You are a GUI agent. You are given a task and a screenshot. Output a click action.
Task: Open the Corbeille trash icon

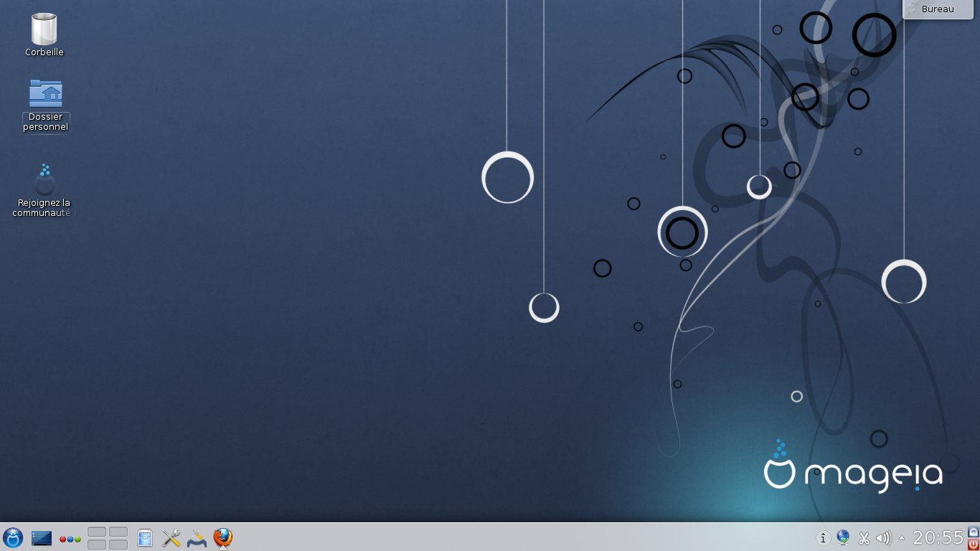click(44, 29)
